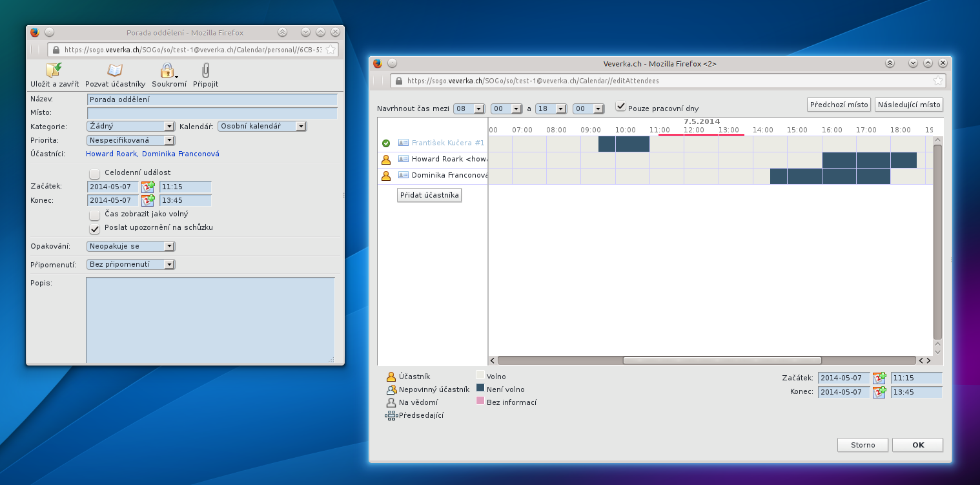Click the green accepted status icon for František Kučera

click(386, 143)
